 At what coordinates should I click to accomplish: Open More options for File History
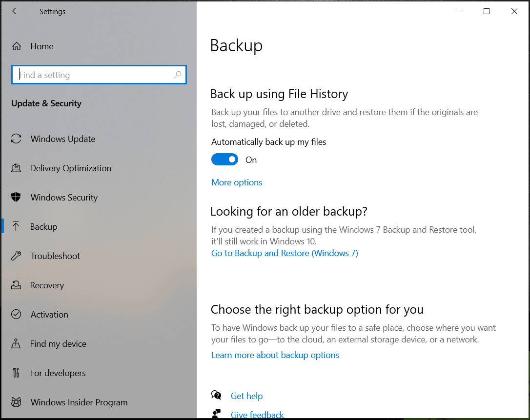237,182
